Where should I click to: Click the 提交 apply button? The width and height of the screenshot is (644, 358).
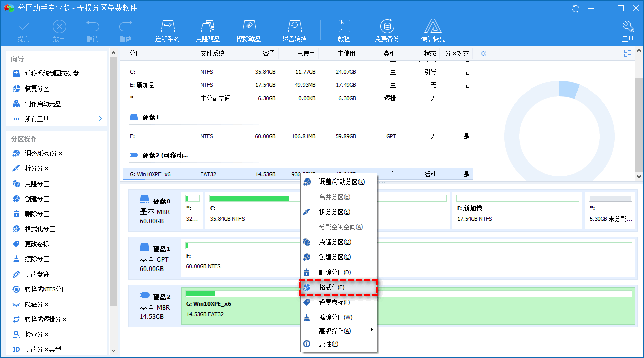click(24, 29)
